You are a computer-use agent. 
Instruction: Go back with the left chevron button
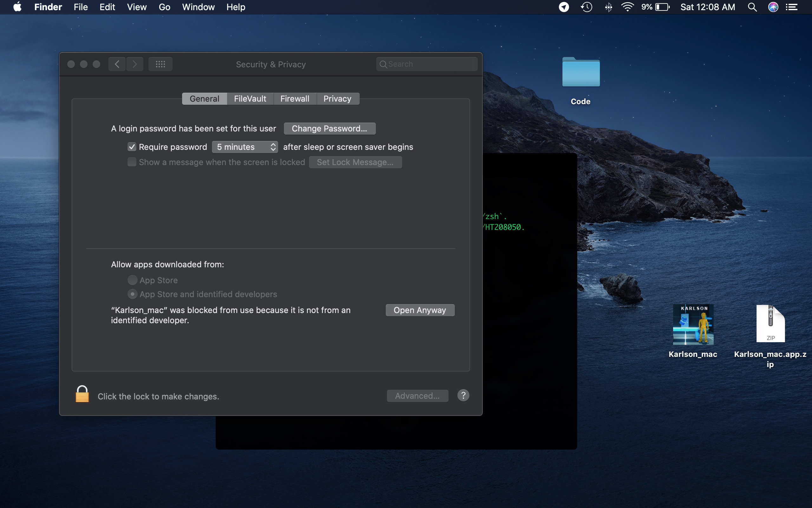tap(117, 64)
